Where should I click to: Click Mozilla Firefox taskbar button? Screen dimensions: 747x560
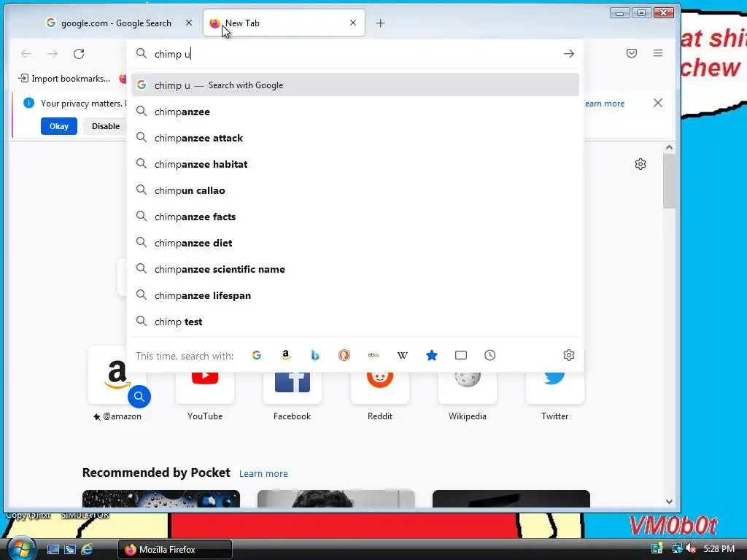(175, 549)
